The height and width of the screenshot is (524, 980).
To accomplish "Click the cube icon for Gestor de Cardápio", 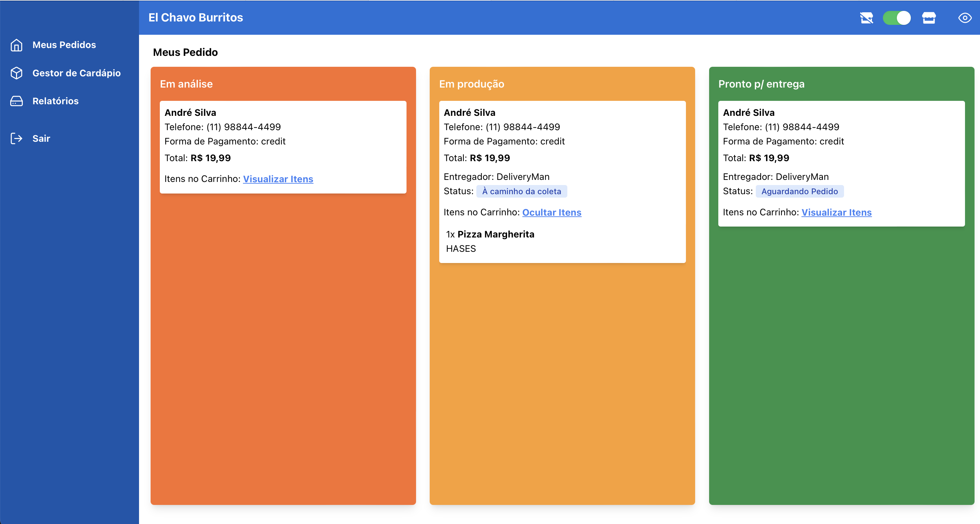I will pyautogui.click(x=16, y=73).
